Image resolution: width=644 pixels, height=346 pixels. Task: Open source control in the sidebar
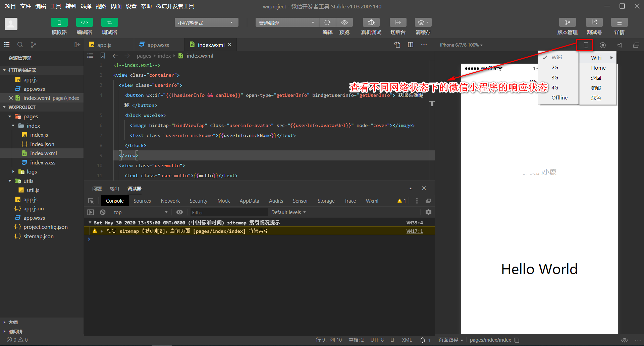34,45
